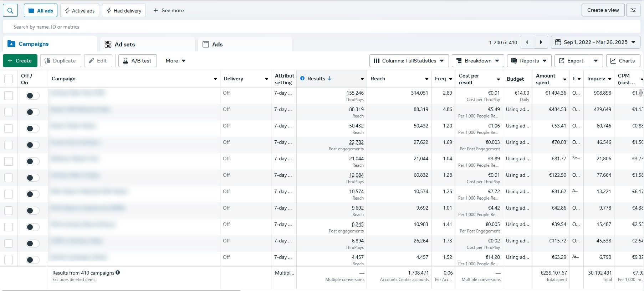Image resolution: width=644 pixels, height=291 pixels.
Task: Open the Columns: FullStatistics dropdown
Action: tap(409, 61)
